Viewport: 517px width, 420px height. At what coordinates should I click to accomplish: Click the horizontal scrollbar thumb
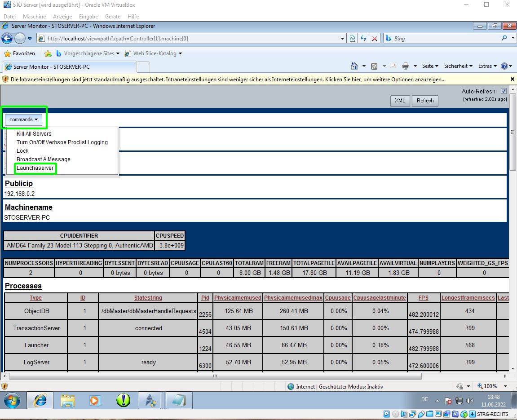tap(215, 376)
